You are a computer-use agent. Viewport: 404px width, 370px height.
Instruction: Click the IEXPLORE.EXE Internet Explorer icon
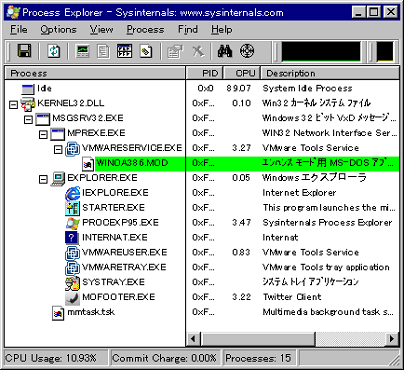72,193
